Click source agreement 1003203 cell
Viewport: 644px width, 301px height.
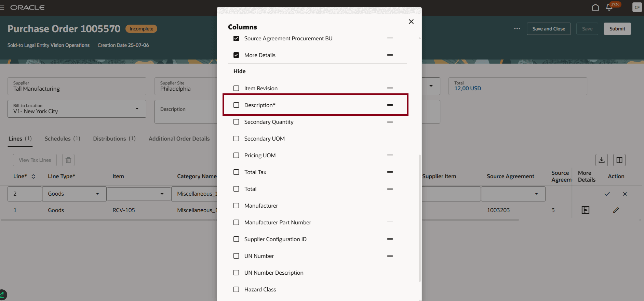[x=498, y=210]
